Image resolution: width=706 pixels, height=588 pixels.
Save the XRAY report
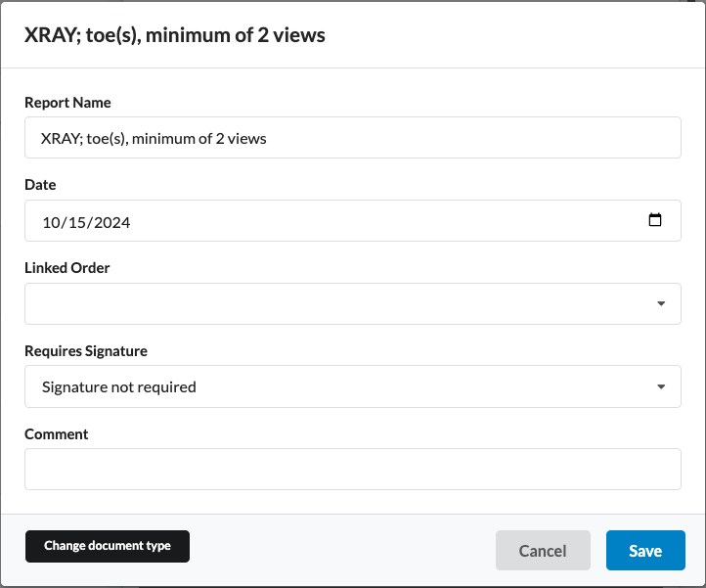(645, 551)
